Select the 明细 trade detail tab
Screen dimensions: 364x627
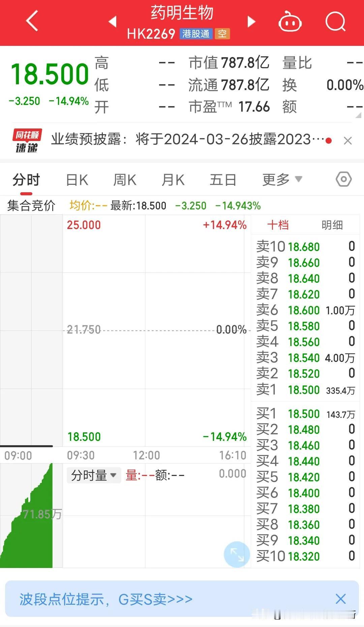[332, 225]
